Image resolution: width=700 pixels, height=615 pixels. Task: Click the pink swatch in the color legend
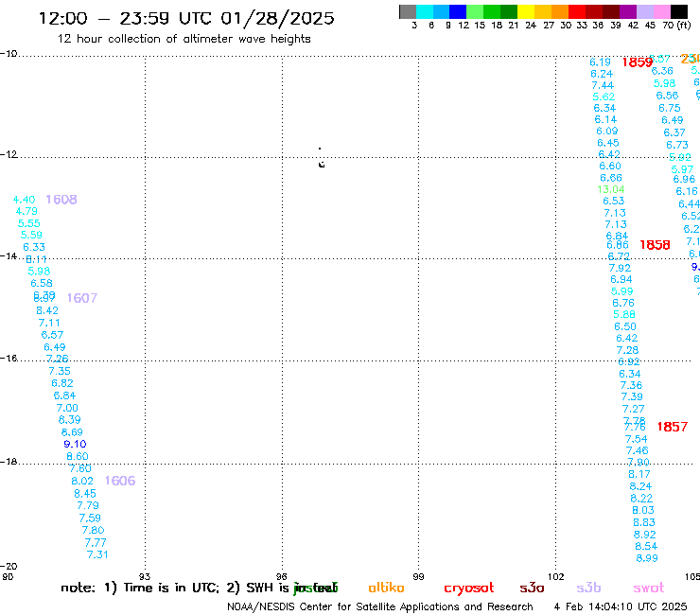pyautogui.click(x=662, y=12)
